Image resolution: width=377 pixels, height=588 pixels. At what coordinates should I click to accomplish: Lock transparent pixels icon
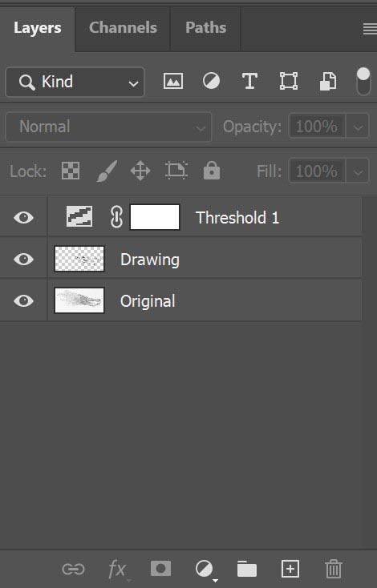71,171
